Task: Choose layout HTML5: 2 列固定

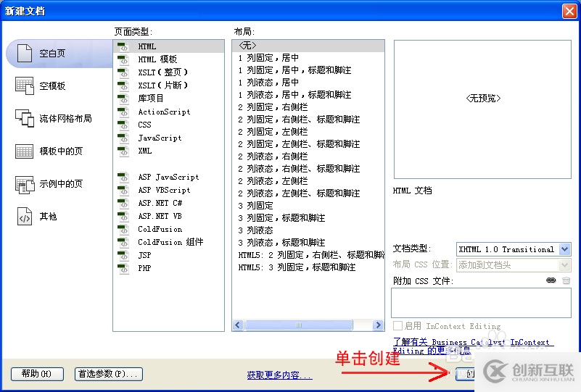Action: (308, 254)
